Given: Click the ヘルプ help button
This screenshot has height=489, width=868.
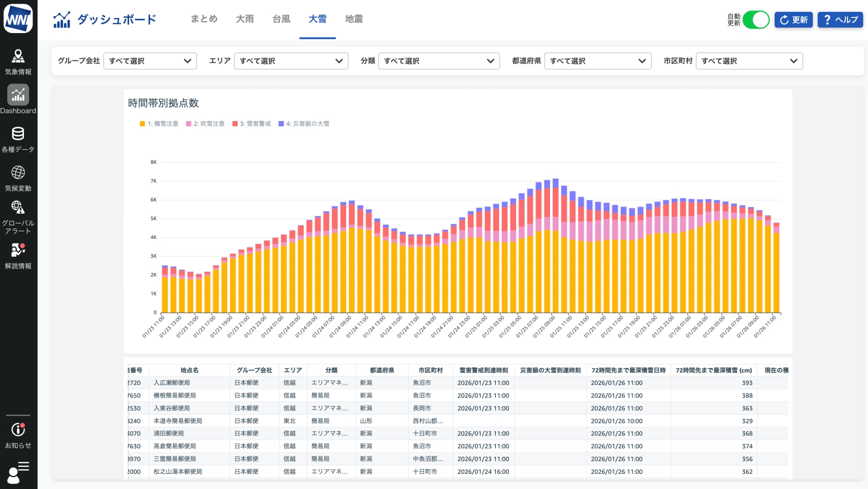Looking at the screenshot, I should coord(840,20).
